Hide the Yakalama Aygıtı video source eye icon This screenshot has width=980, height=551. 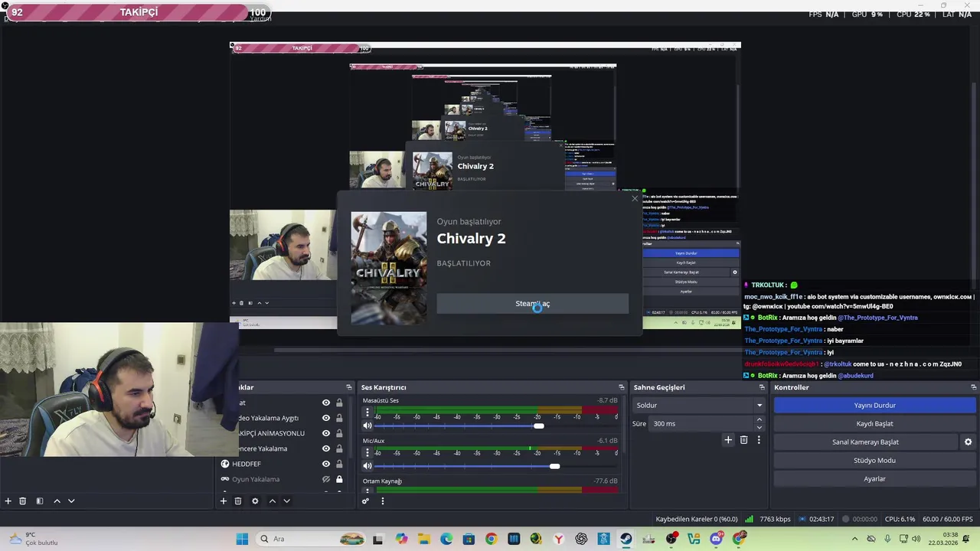click(326, 418)
